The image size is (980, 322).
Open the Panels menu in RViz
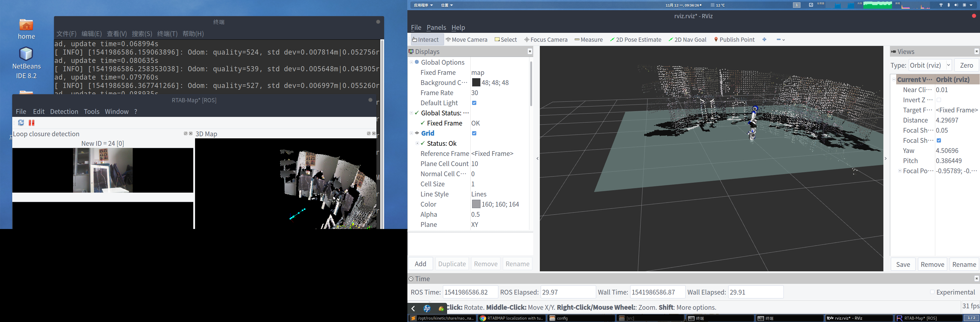tap(436, 27)
